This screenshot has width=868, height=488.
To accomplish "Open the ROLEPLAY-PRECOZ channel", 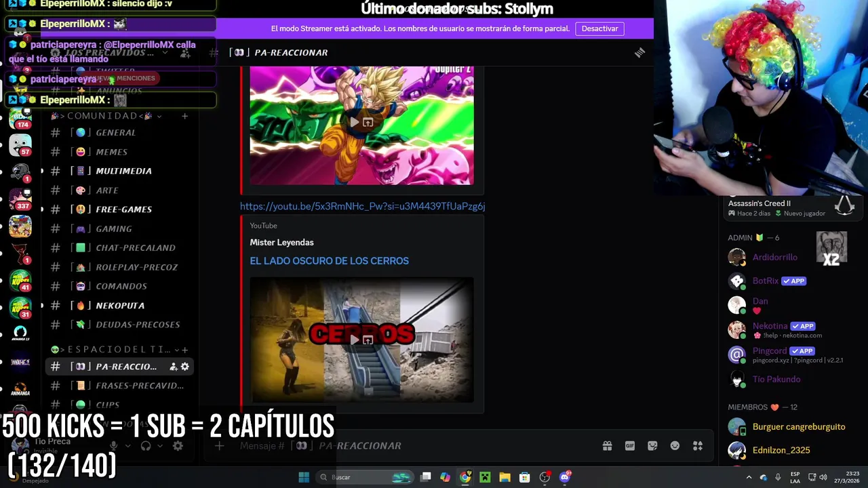I will [x=120, y=267].
